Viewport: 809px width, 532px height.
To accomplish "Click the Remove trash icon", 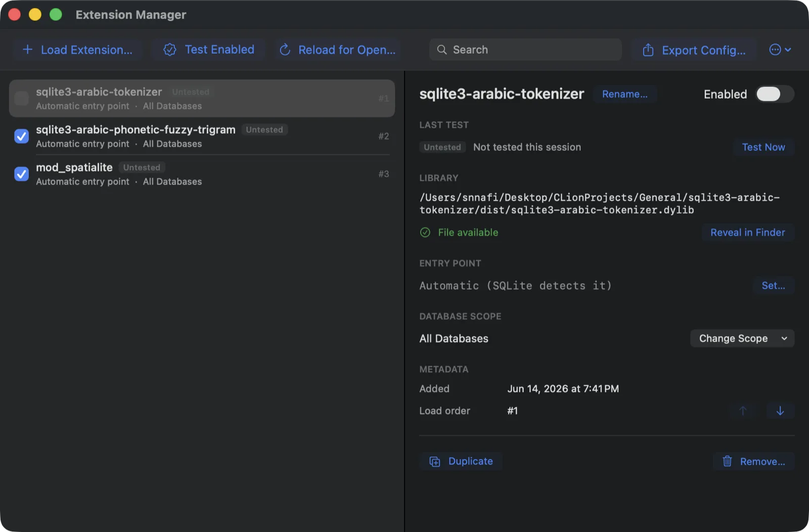I will tap(727, 461).
